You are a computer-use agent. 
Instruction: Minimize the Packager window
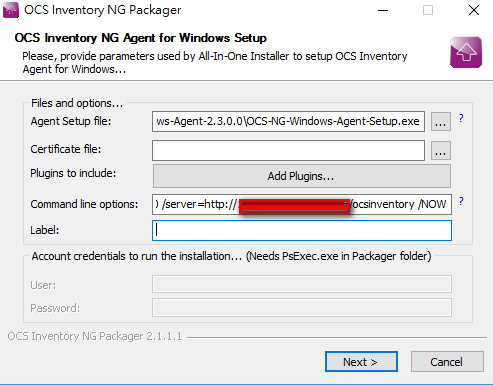coord(383,10)
